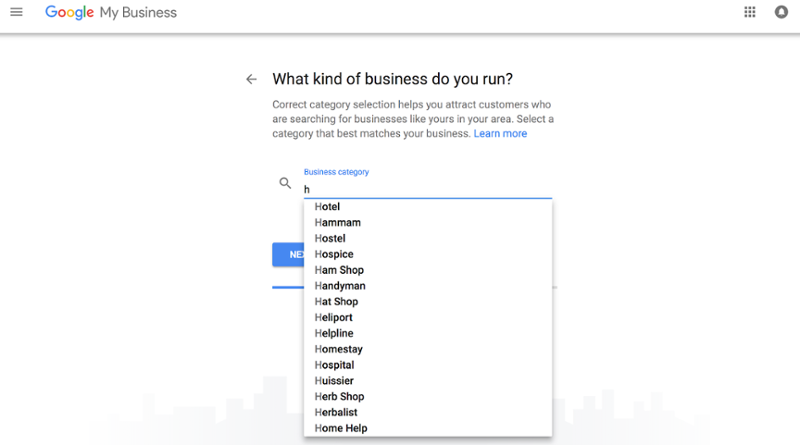This screenshot has height=445, width=800.
Task: Select Huissier from dropdown
Action: tap(428, 381)
